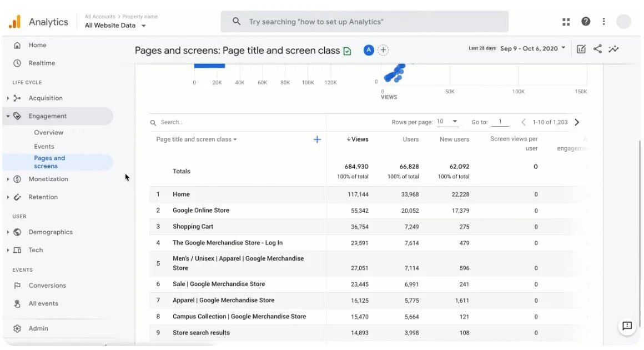Click the All Users 'A' segment badge
Image resolution: width=644 pixels, height=350 pixels.
point(369,50)
